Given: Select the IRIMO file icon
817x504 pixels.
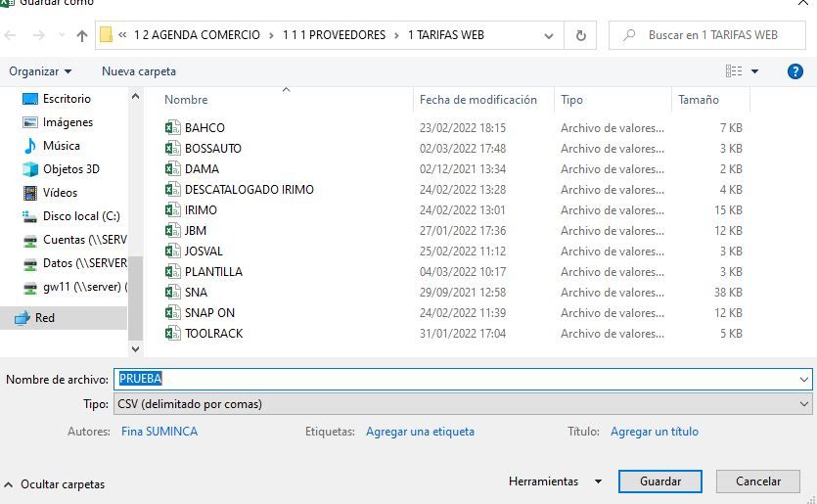Looking at the screenshot, I should [x=172, y=210].
